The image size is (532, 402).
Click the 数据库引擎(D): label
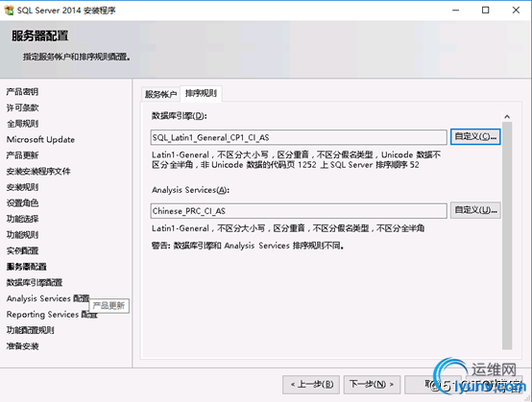[x=180, y=116]
